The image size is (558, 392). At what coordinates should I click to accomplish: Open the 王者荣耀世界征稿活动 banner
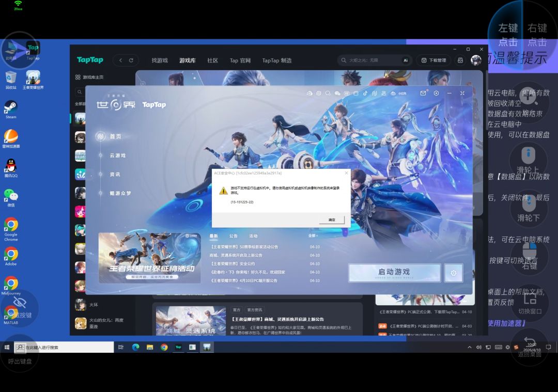[x=149, y=258]
